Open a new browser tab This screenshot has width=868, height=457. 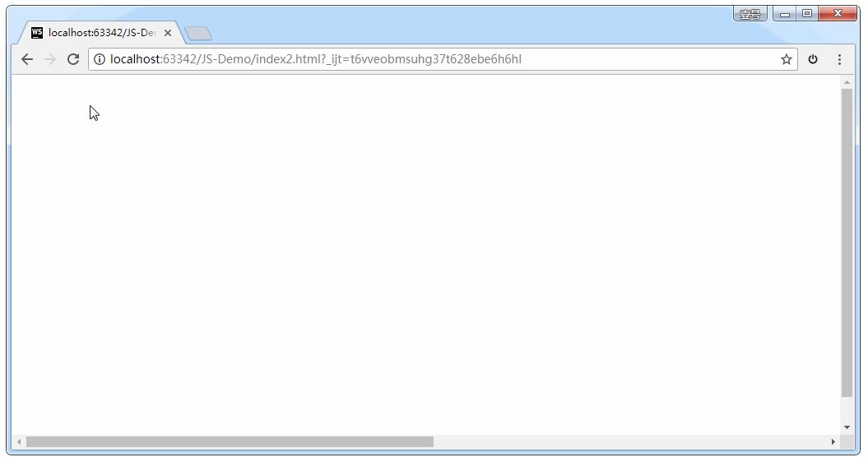click(x=198, y=33)
